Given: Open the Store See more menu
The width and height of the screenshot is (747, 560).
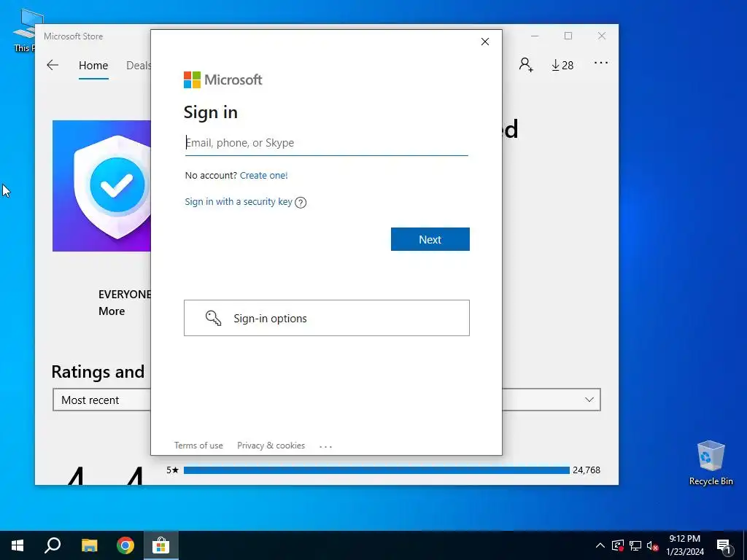Looking at the screenshot, I should click(601, 63).
